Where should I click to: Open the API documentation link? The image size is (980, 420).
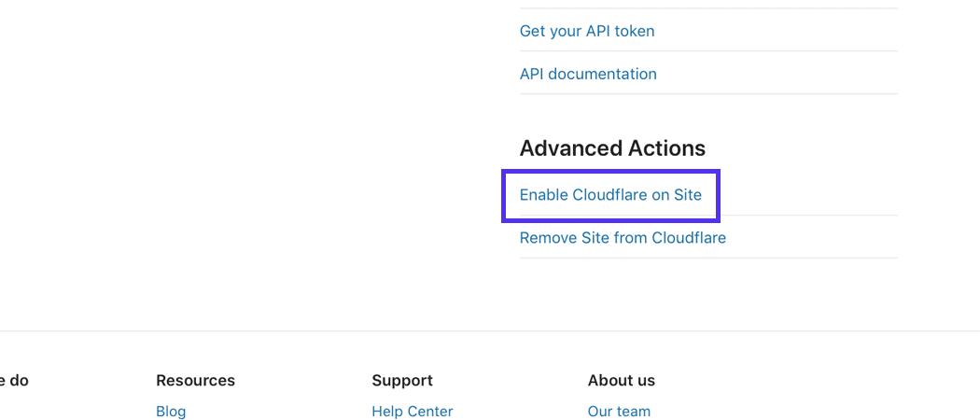(x=588, y=74)
